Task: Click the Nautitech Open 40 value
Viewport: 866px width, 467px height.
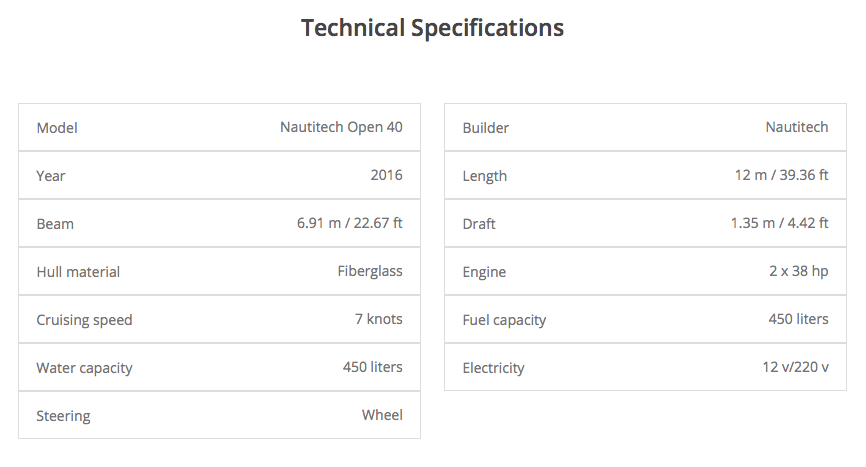Action: click(x=341, y=127)
